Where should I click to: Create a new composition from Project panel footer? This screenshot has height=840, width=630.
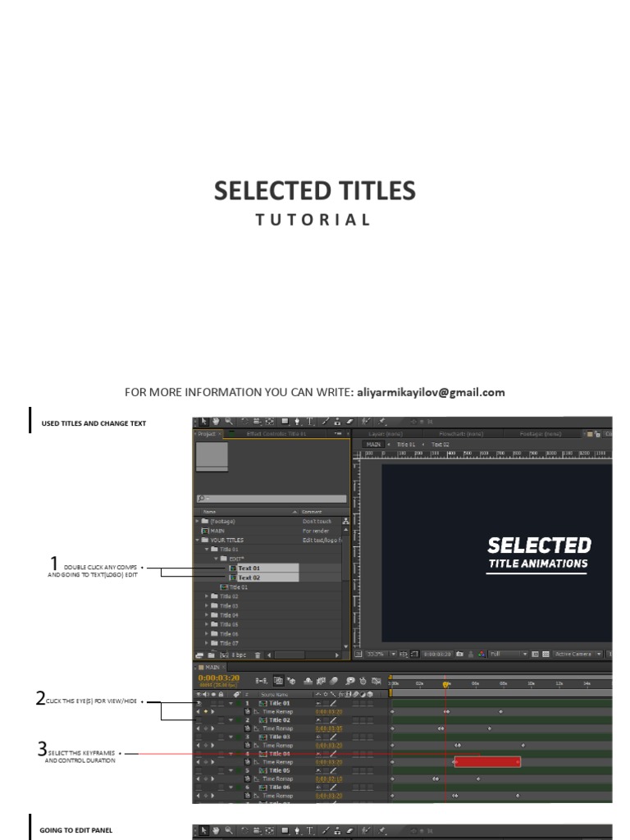[x=224, y=655]
